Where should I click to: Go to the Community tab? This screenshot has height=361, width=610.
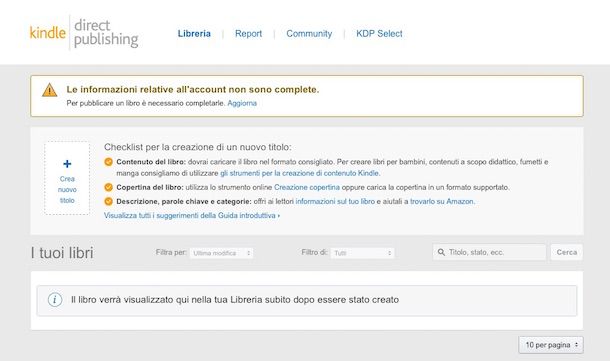309,34
